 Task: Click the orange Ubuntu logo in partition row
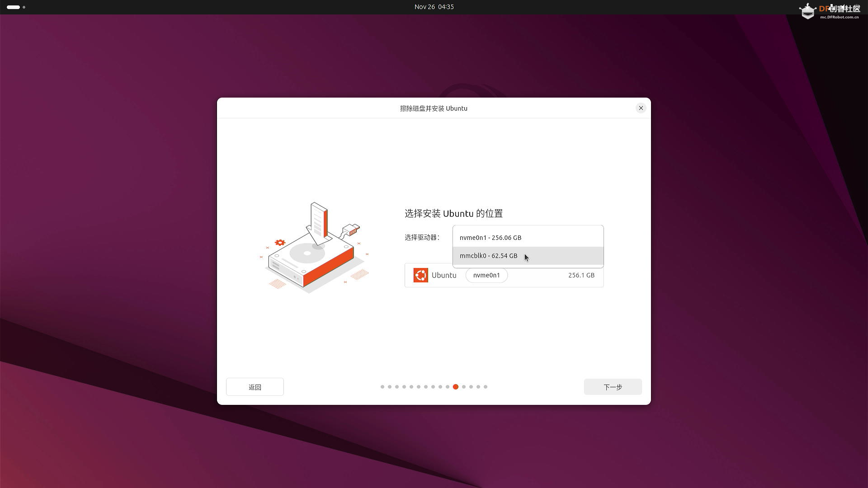(x=420, y=275)
